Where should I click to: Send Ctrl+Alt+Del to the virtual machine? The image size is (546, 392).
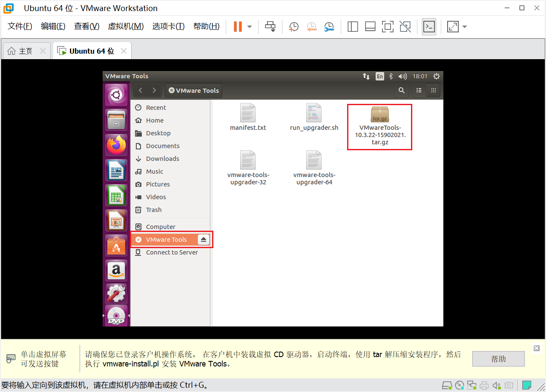point(270,26)
